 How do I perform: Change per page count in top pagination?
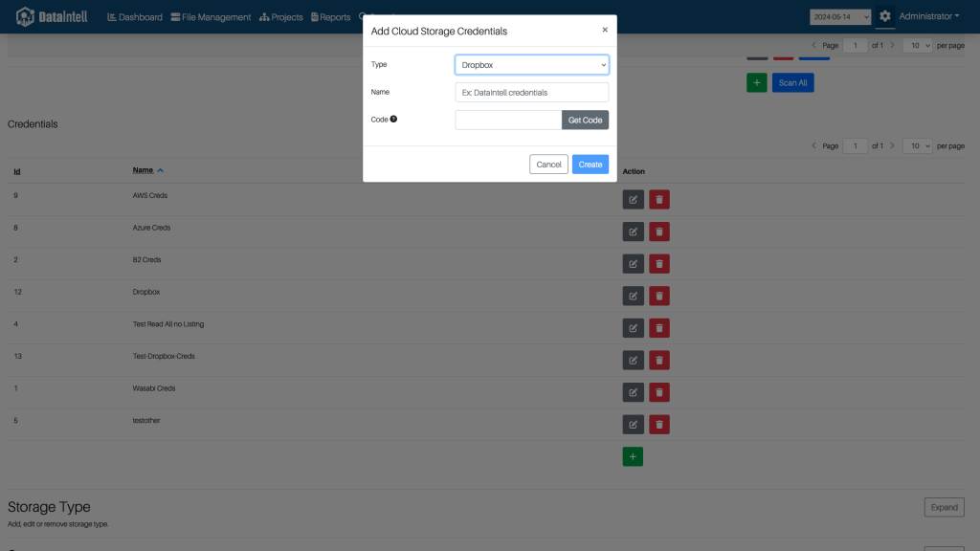point(917,46)
